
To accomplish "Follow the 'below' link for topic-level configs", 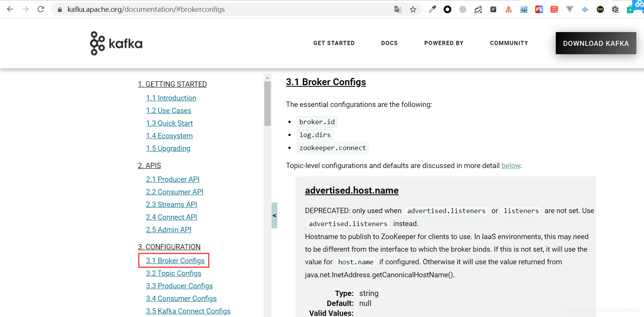I will [511, 165].
